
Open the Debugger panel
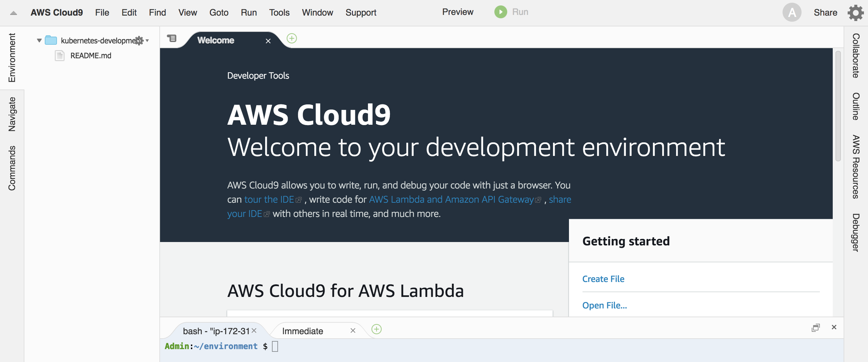(856, 233)
